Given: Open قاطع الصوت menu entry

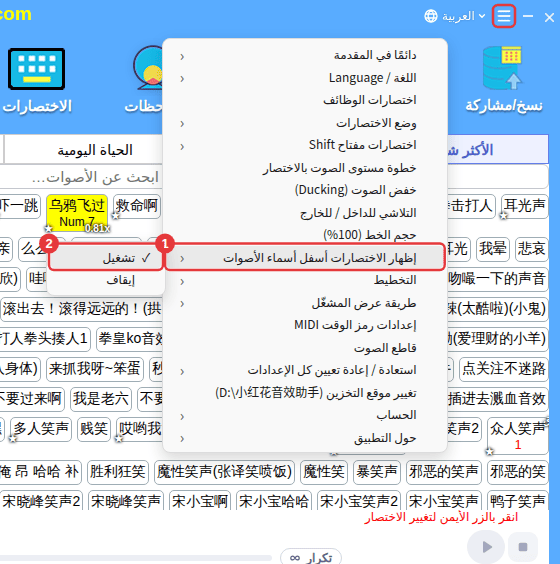Looking at the screenshot, I should pos(305,348).
